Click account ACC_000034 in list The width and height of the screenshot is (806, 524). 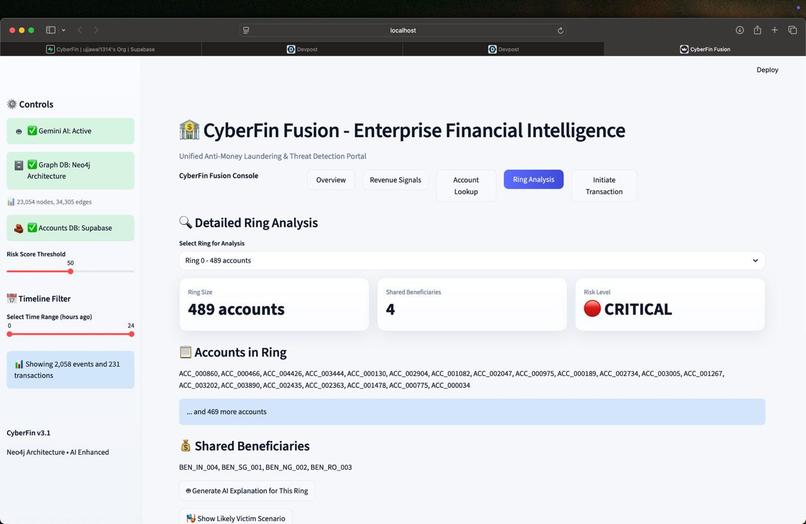coord(450,385)
